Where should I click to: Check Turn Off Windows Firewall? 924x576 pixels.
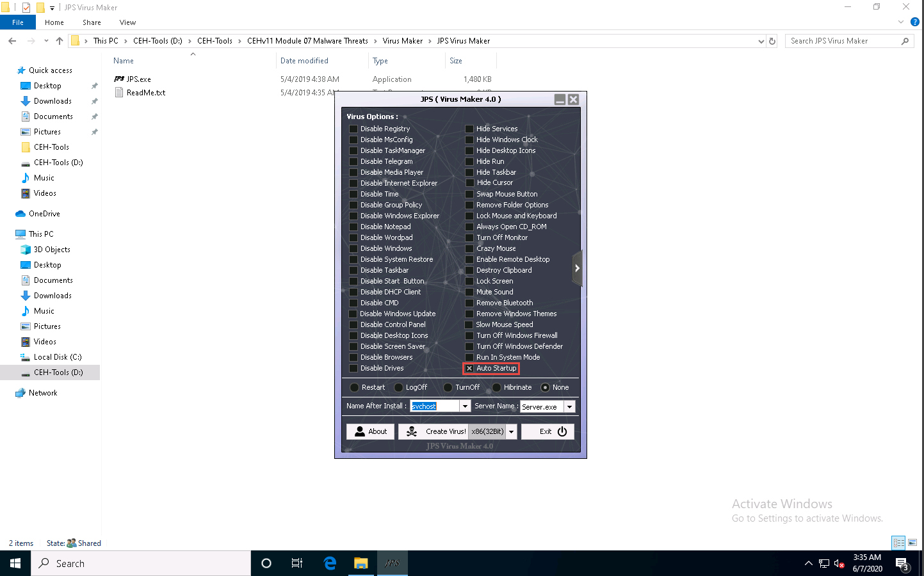coord(469,335)
